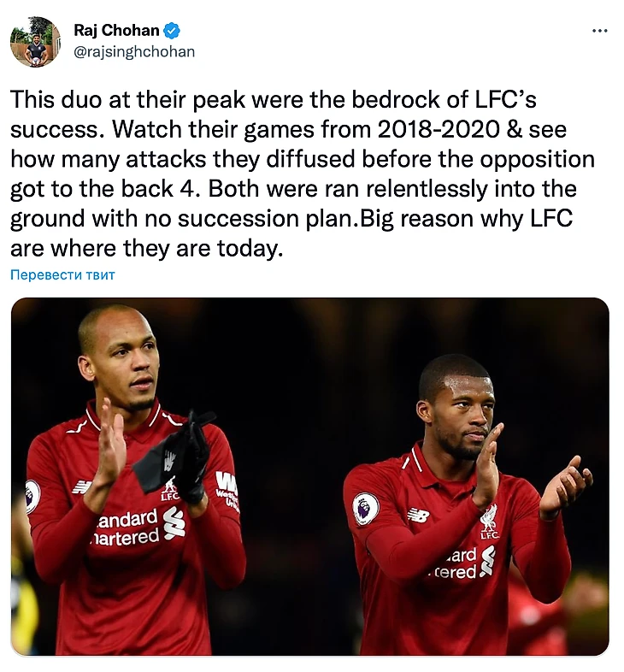Click the Перевести твит translate link

(x=62, y=274)
